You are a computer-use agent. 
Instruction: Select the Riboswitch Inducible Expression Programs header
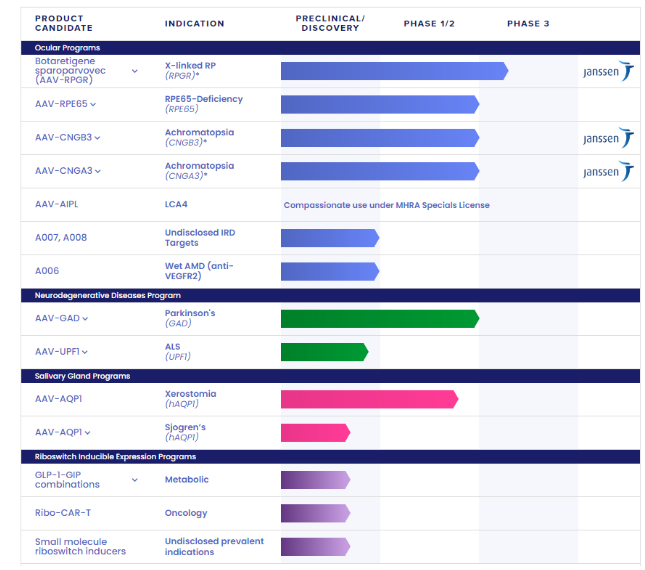(x=115, y=457)
